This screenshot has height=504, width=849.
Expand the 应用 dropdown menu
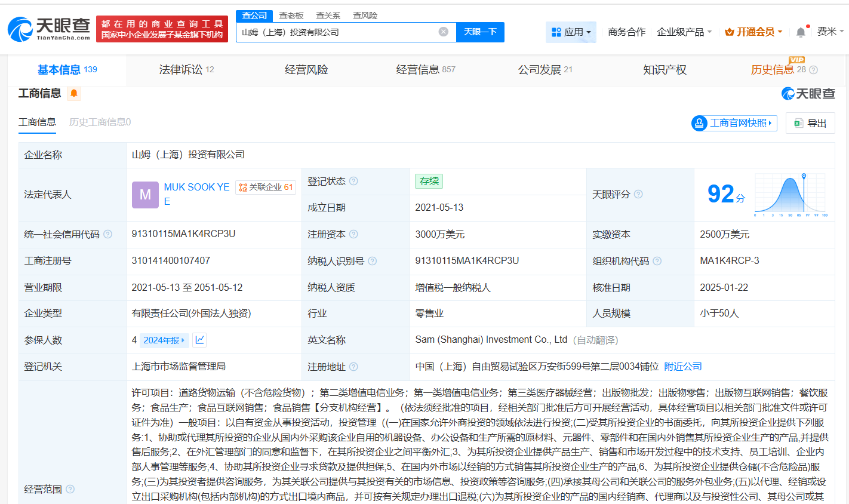[571, 32]
